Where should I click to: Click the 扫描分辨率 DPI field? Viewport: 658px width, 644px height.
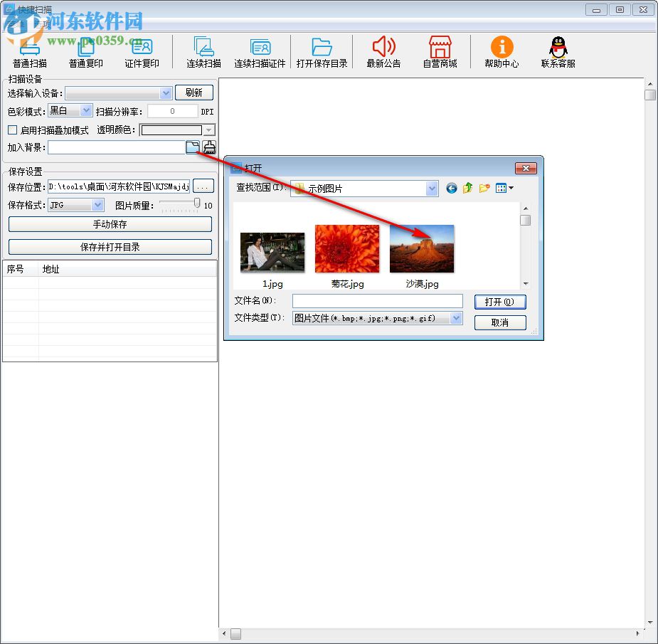[x=172, y=111]
